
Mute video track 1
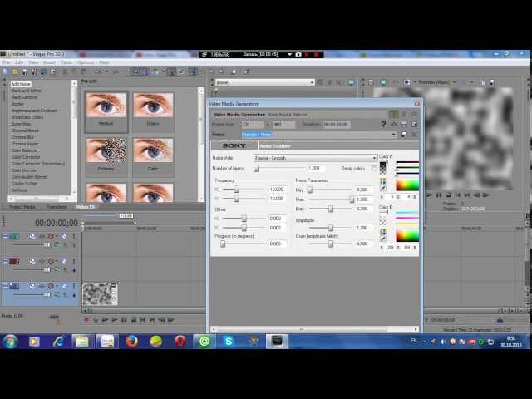tap(64, 236)
